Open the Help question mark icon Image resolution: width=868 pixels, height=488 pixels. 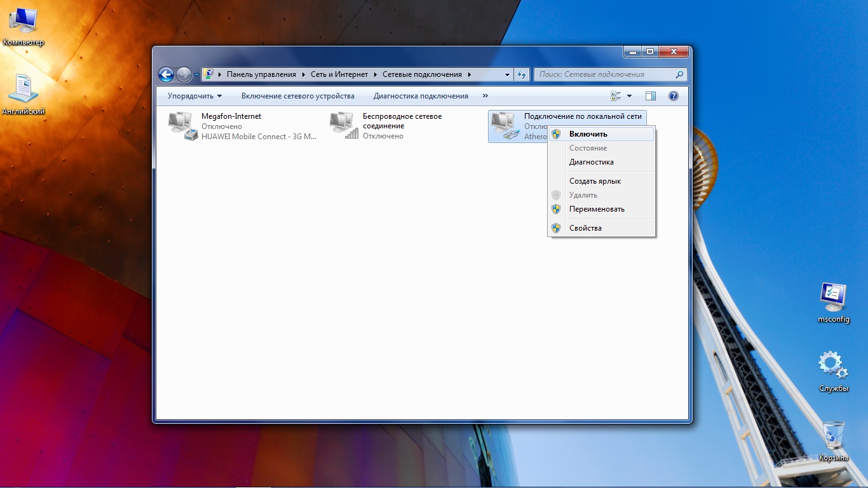tap(674, 96)
